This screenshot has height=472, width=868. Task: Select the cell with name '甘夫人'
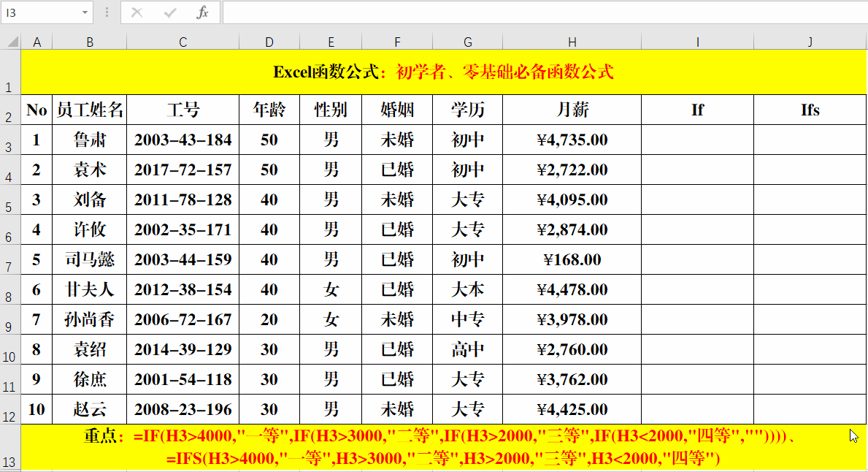click(x=90, y=289)
